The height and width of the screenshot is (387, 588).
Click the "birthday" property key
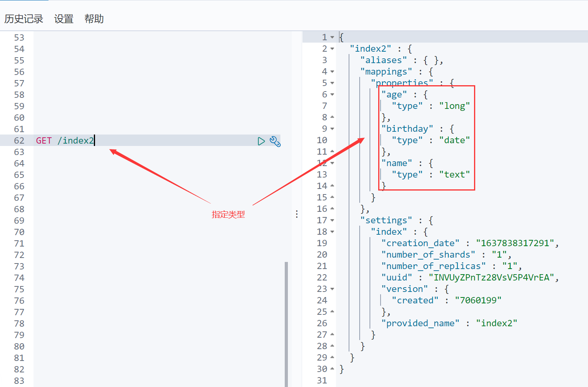point(407,129)
